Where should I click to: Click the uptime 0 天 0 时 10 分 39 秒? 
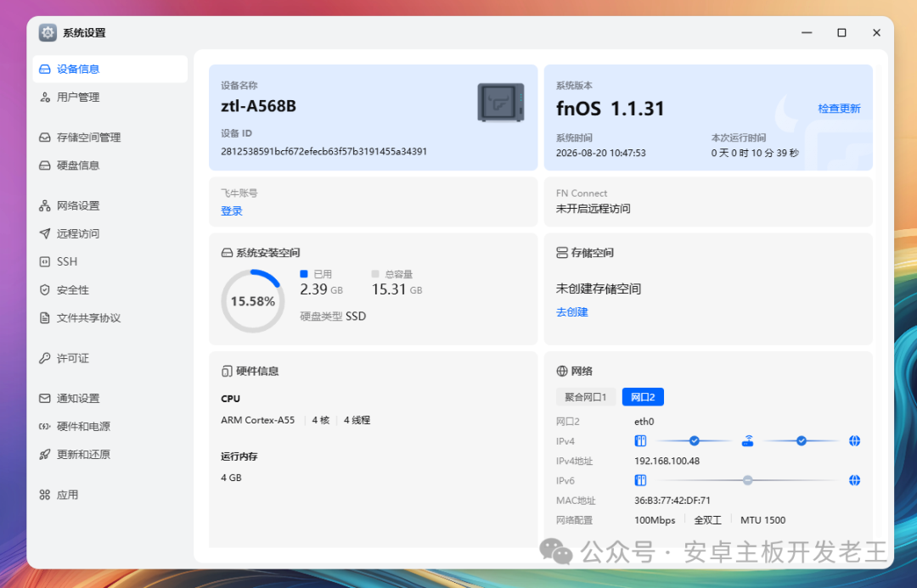755,153
